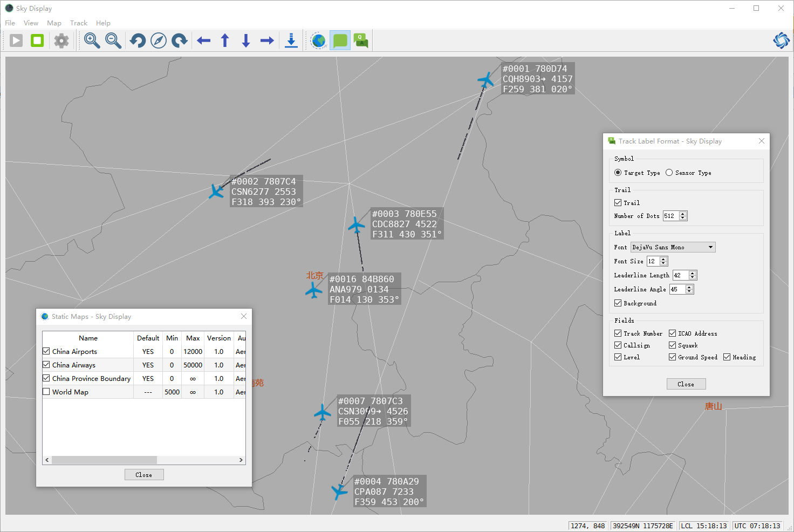
Task: Click the blue swirl logo icon
Action: [x=781, y=40]
